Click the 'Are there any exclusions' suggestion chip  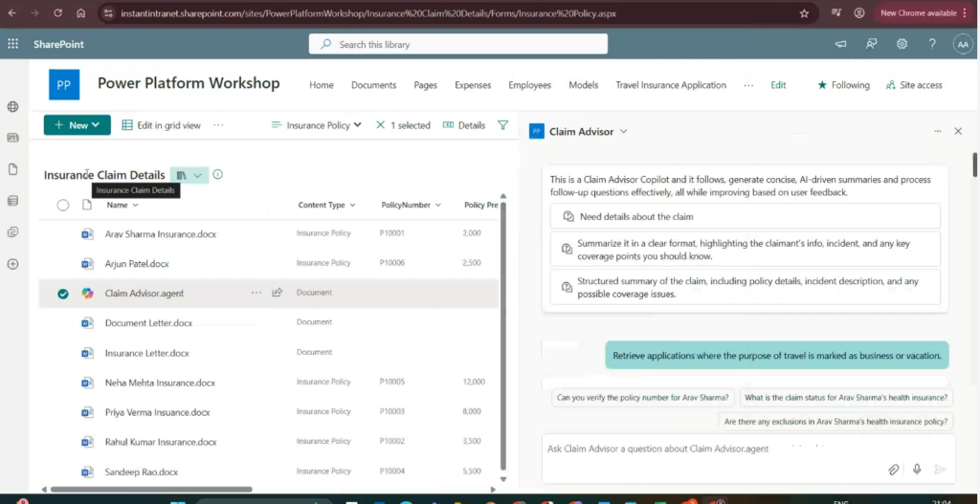point(835,422)
